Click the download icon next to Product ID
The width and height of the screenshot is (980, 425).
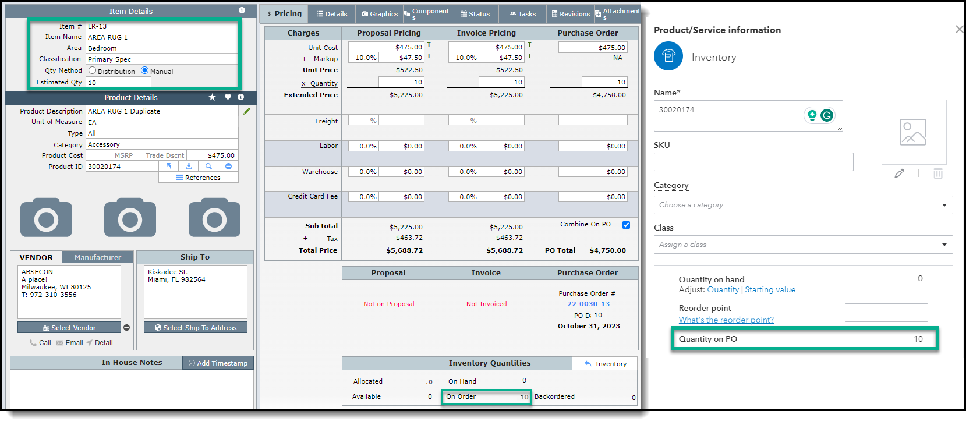[189, 166]
